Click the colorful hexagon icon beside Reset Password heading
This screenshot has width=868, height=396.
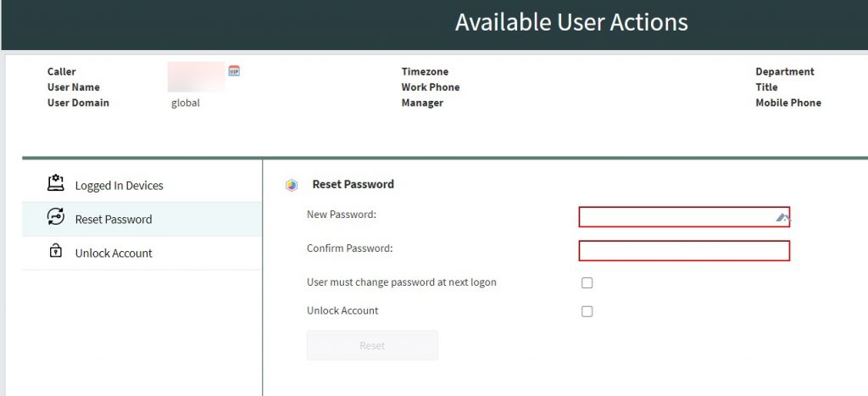(x=292, y=186)
